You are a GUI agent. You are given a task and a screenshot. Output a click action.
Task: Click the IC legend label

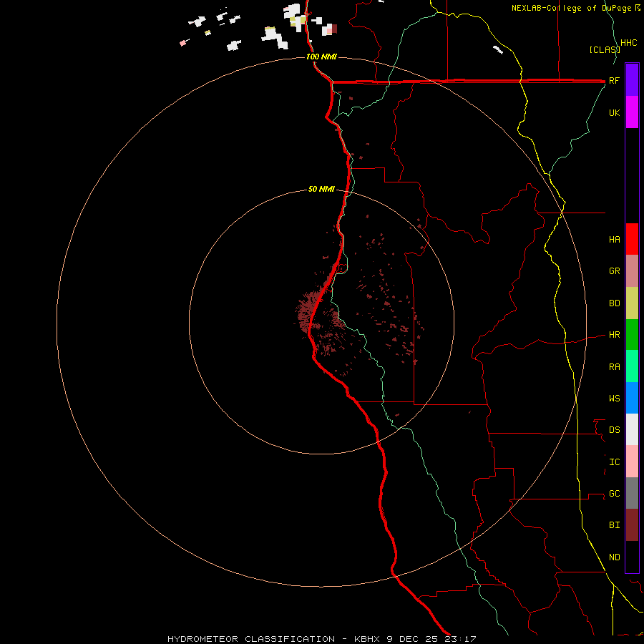tap(614, 462)
